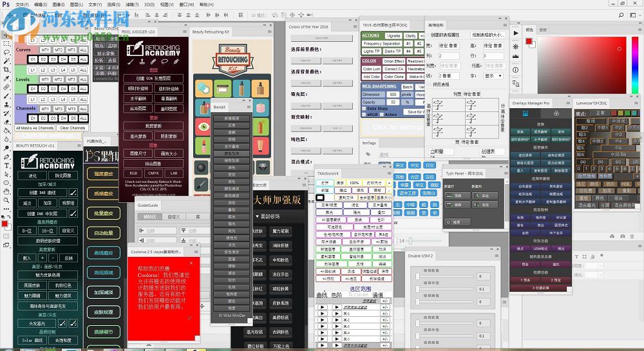This screenshot has width=644, height=351.
Task: Click the stamp icon in Pixel Juggler panel
Action: coord(142,62)
